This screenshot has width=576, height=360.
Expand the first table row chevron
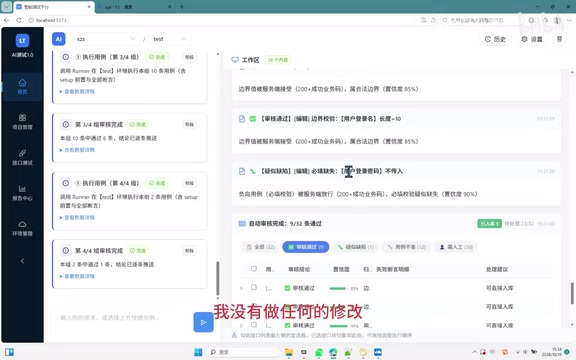tap(241, 288)
